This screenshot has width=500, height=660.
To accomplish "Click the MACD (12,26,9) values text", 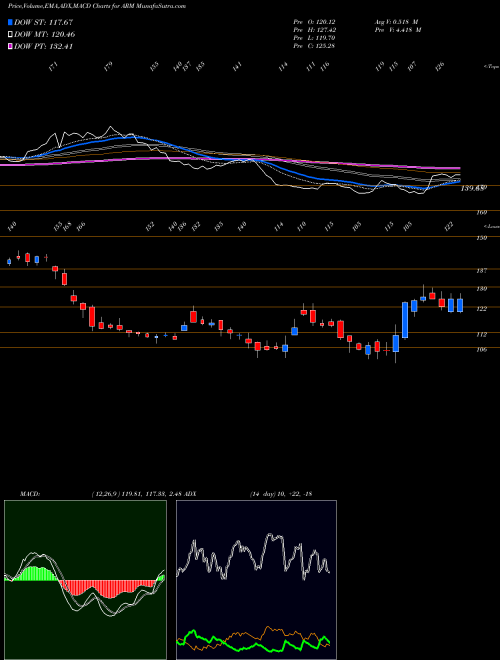I will coord(136,494).
